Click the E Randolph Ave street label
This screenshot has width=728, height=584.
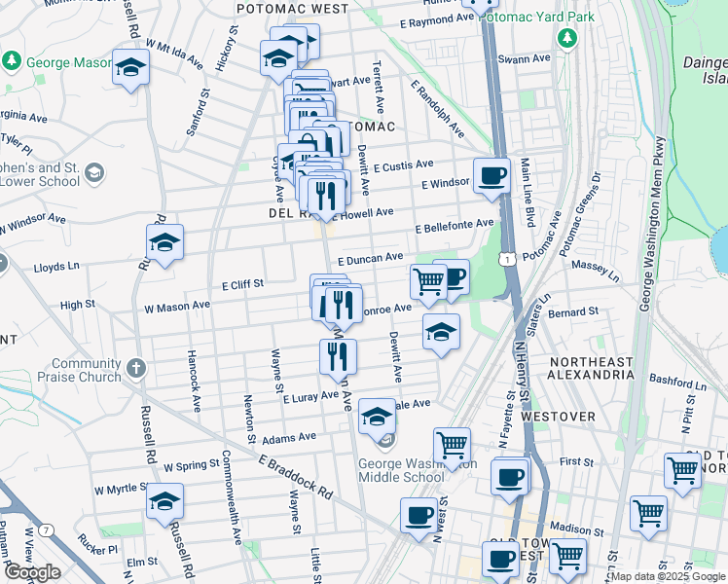click(x=437, y=109)
